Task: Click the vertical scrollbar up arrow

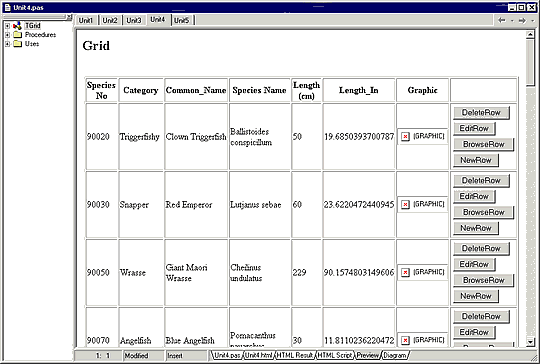Action: tap(530, 34)
